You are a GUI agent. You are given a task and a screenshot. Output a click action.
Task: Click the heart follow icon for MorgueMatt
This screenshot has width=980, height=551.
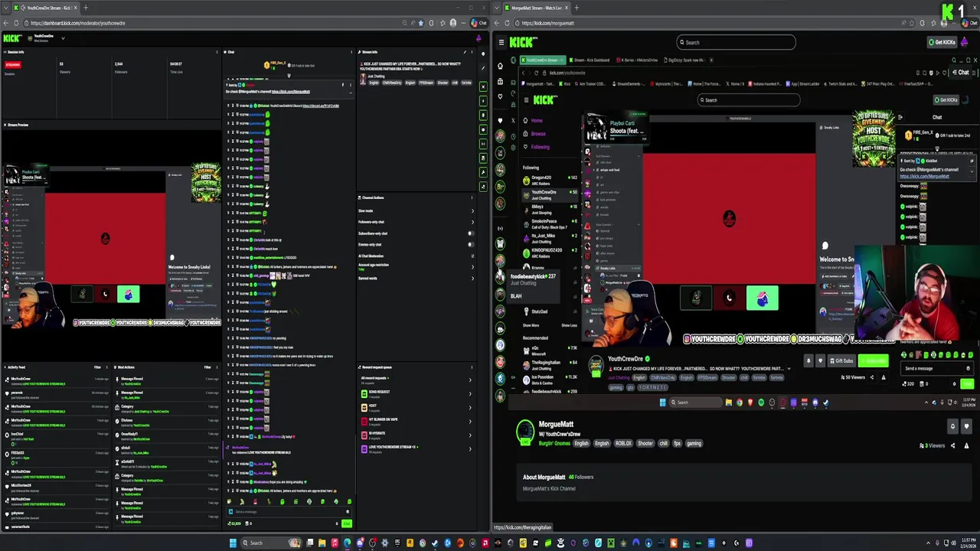pos(966,426)
